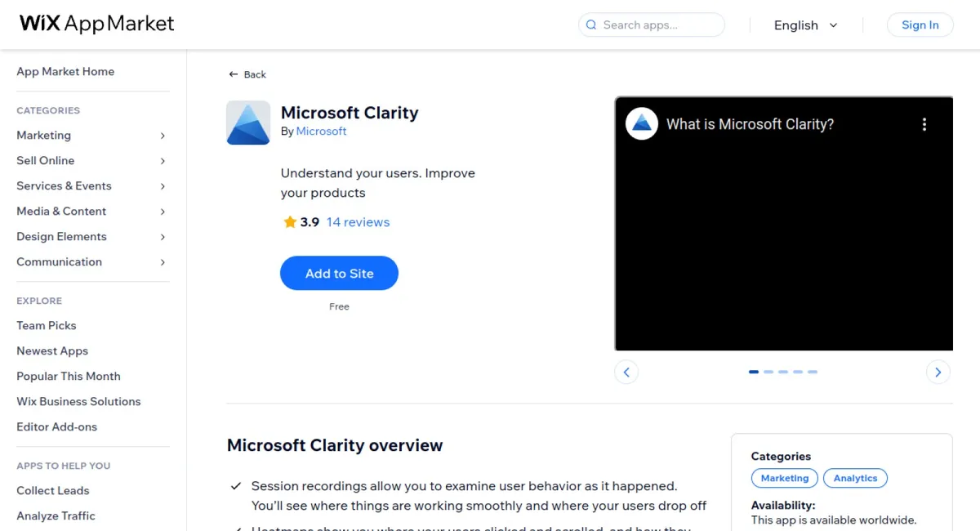Select the second carousel dot indicator
This screenshot has height=531, width=980.
[x=768, y=372]
